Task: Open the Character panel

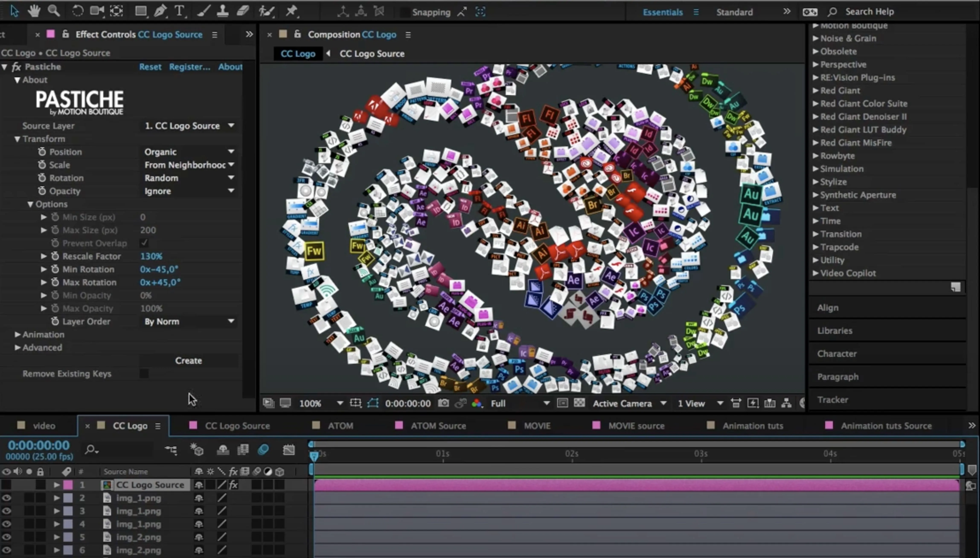Action: coord(837,353)
